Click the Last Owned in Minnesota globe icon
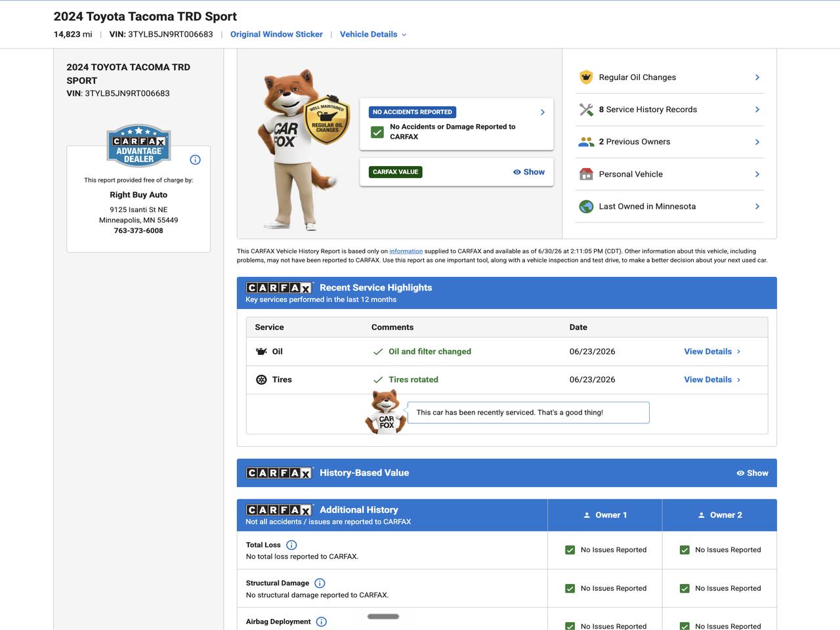 [x=586, y=206]
